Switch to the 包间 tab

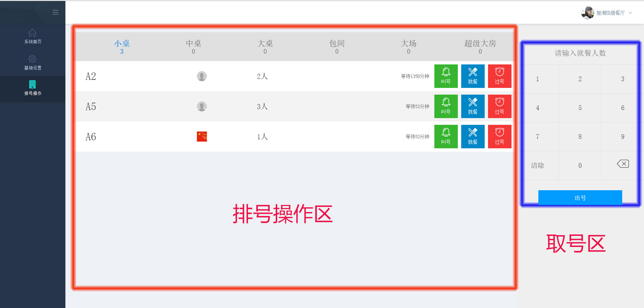coord(337,47)
